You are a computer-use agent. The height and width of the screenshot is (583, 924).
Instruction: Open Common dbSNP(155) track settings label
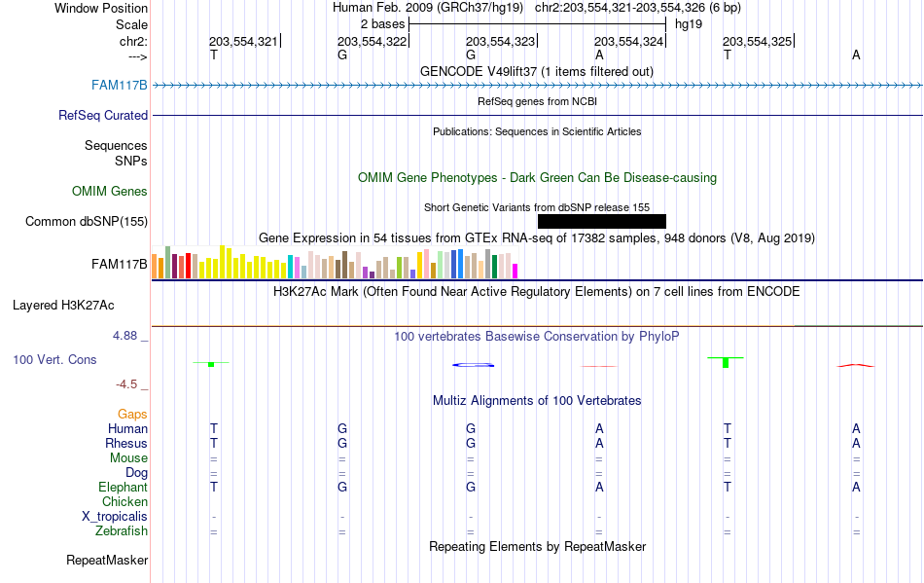point(86,221)
